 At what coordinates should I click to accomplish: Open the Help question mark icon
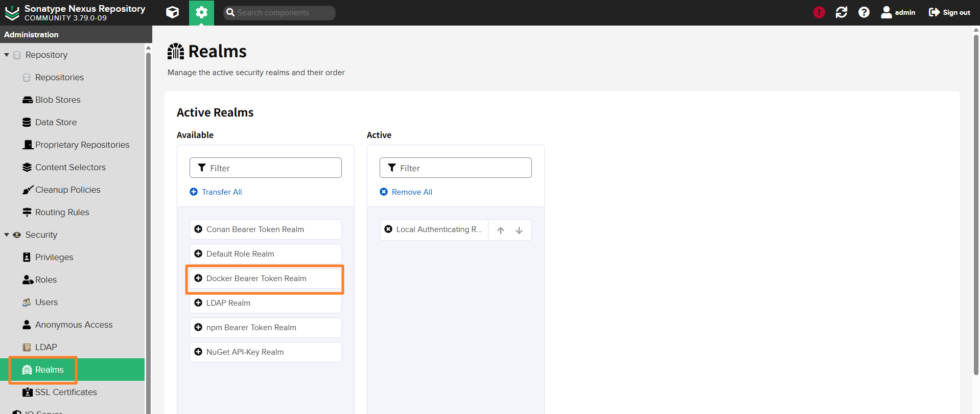864,12
